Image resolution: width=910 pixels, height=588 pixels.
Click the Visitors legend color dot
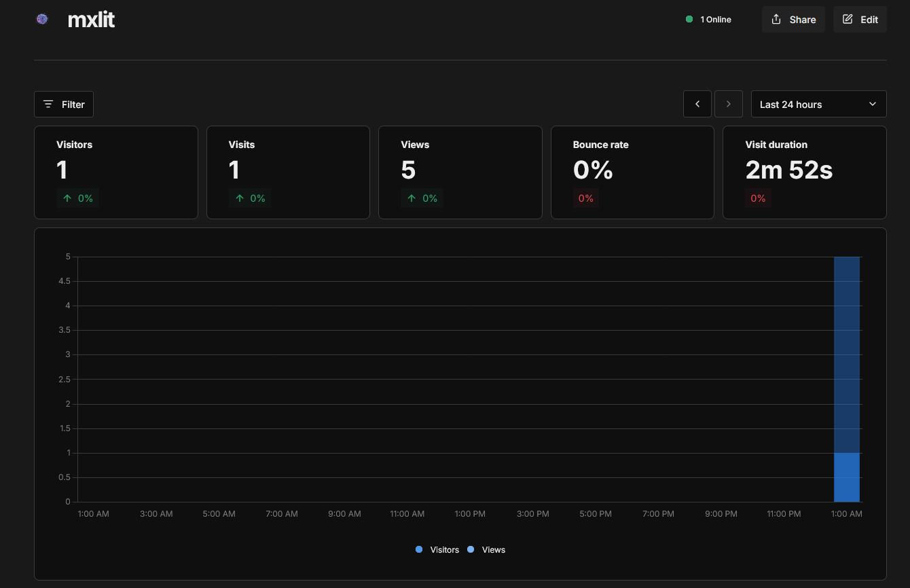coord(419,549)
